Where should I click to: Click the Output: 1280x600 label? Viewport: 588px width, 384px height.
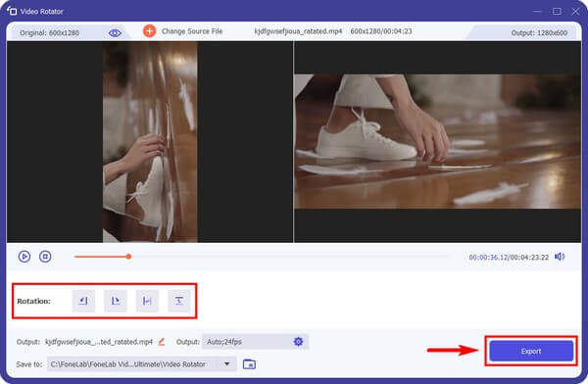(x=539, y=33)
